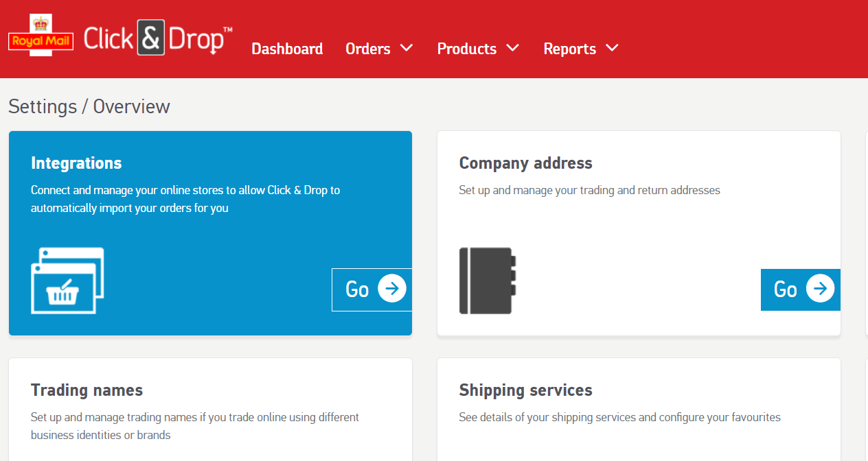Expand the Reports dropdown chevron

(x=613, y=48)
